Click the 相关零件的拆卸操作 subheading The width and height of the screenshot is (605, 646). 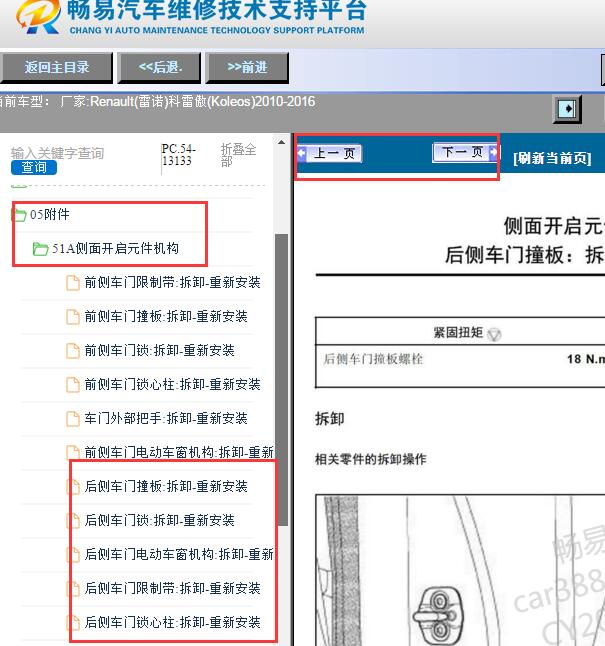pyautogui.click(x=371, y=459)
